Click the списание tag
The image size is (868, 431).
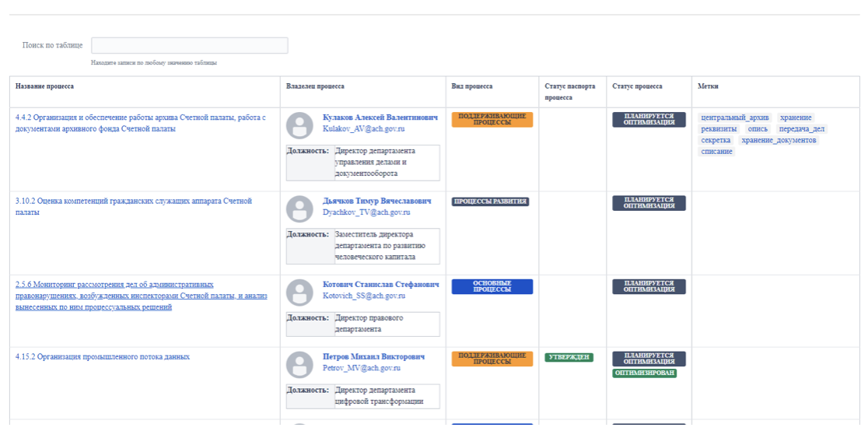717,151
